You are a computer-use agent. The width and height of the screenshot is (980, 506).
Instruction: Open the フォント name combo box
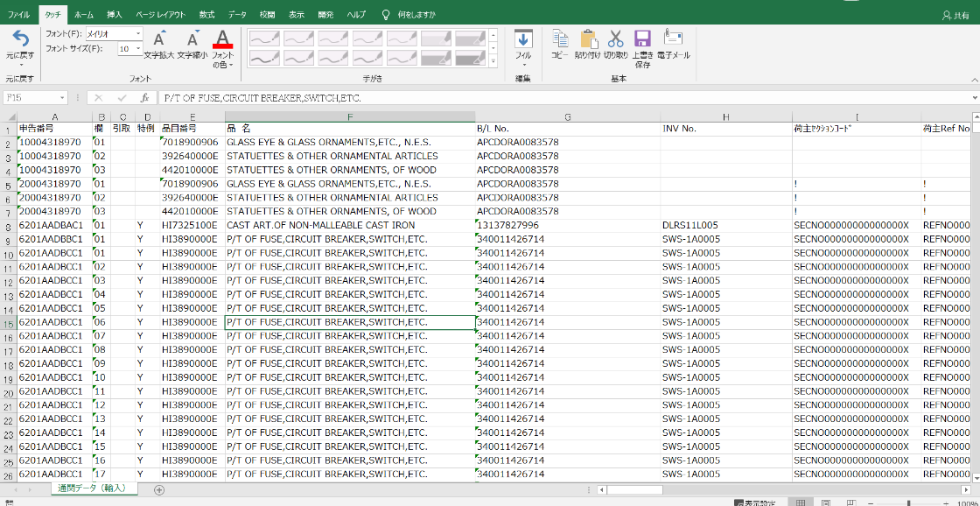[x=114, y=33]
